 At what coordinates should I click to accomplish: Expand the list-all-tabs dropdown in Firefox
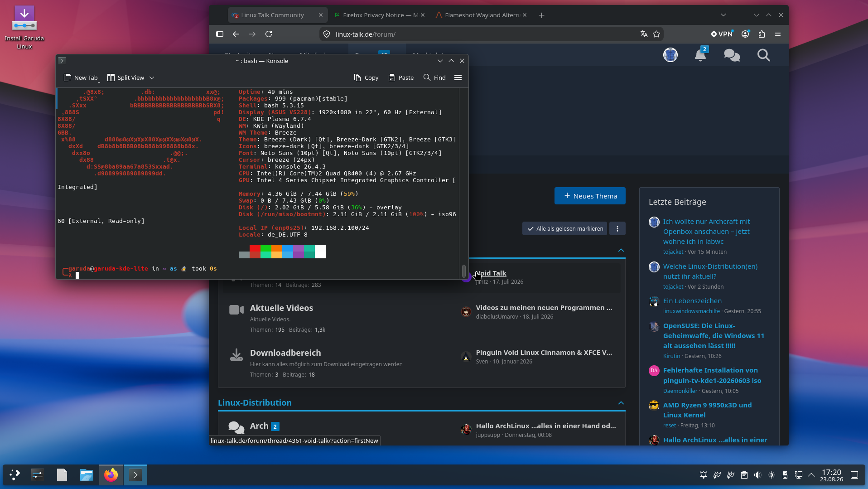coord(723,15)
